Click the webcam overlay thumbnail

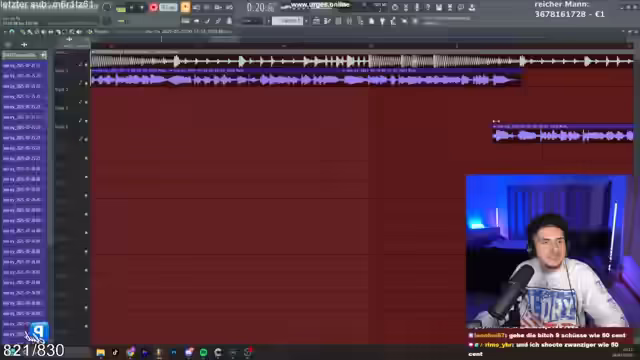pyautogui.click(x=549, y=251)
